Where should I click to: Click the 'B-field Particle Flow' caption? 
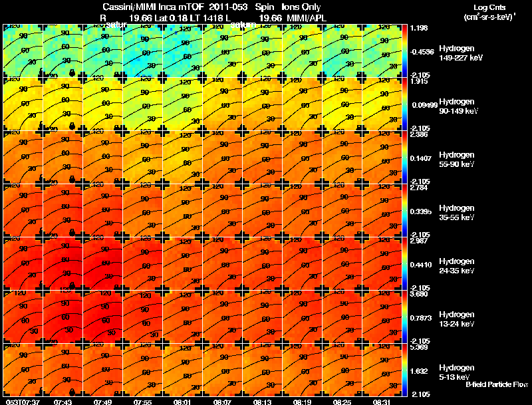[x=497, y=384]
